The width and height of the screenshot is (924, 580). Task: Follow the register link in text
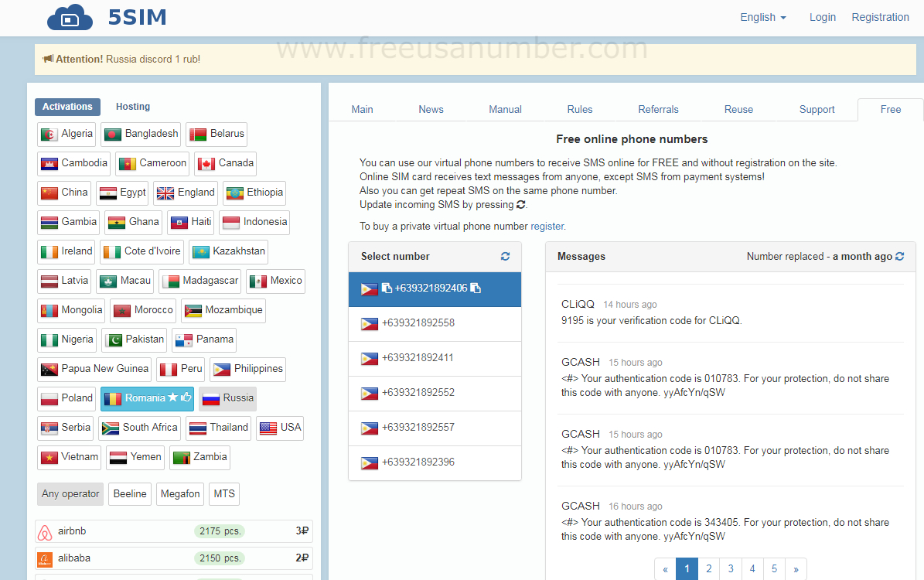[x=547, y=227]
